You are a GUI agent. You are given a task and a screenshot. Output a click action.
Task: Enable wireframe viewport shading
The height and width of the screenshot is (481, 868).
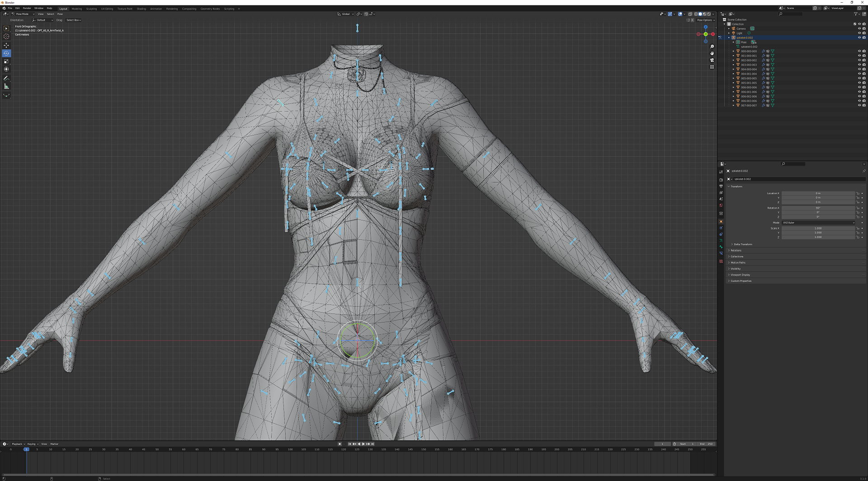coord(696,14)
